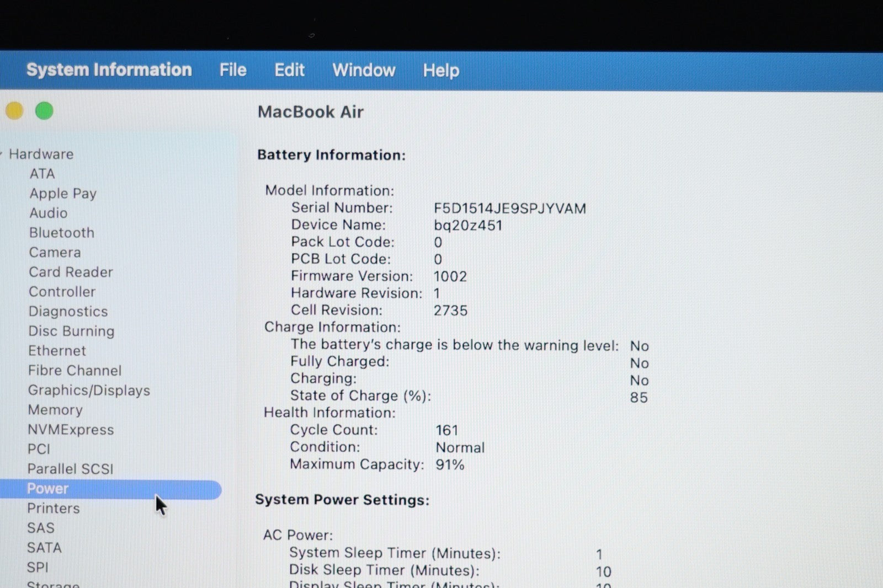Open the Edit menu
The width and height of the screenshot is (883, 588).
[x=289, y=70]
